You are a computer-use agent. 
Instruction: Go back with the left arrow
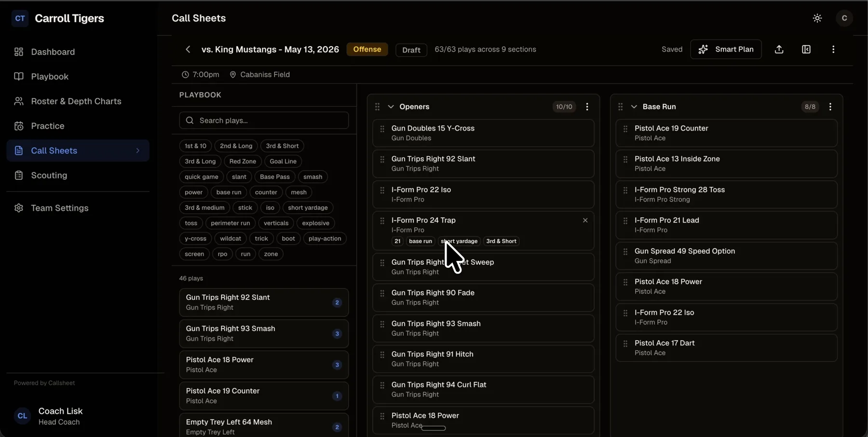click(x=188, y=49)
